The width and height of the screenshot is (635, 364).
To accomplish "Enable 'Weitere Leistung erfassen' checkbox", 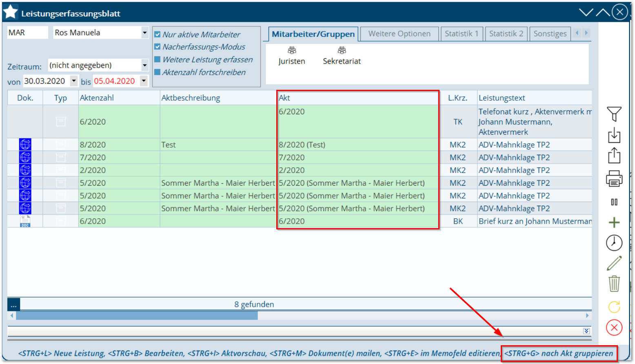I will [157, 60].
